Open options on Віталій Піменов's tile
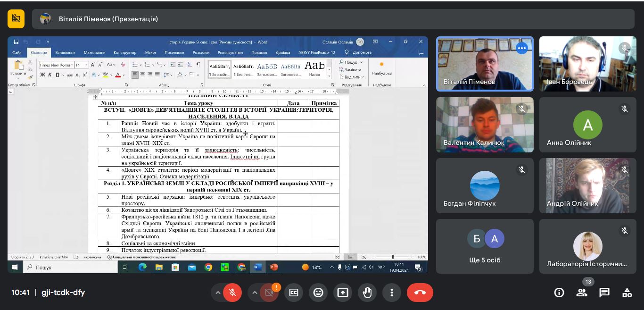644x310 pixels. click(521, 48)
